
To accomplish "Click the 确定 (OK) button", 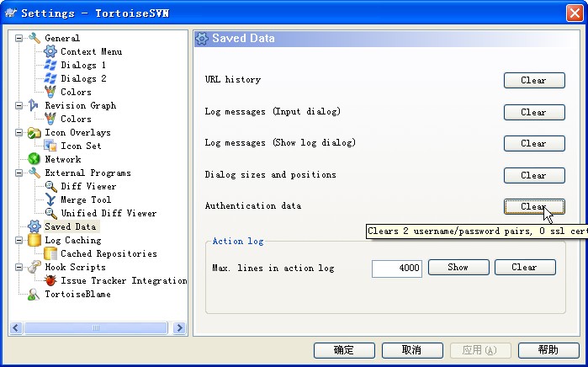I will coord(344,350).
